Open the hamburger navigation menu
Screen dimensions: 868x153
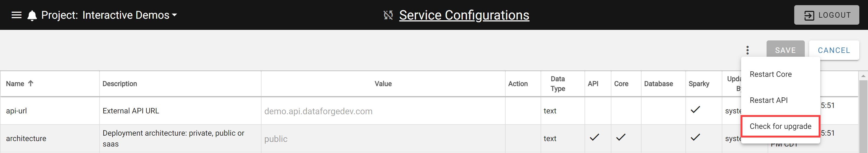(x=17, y=15)
